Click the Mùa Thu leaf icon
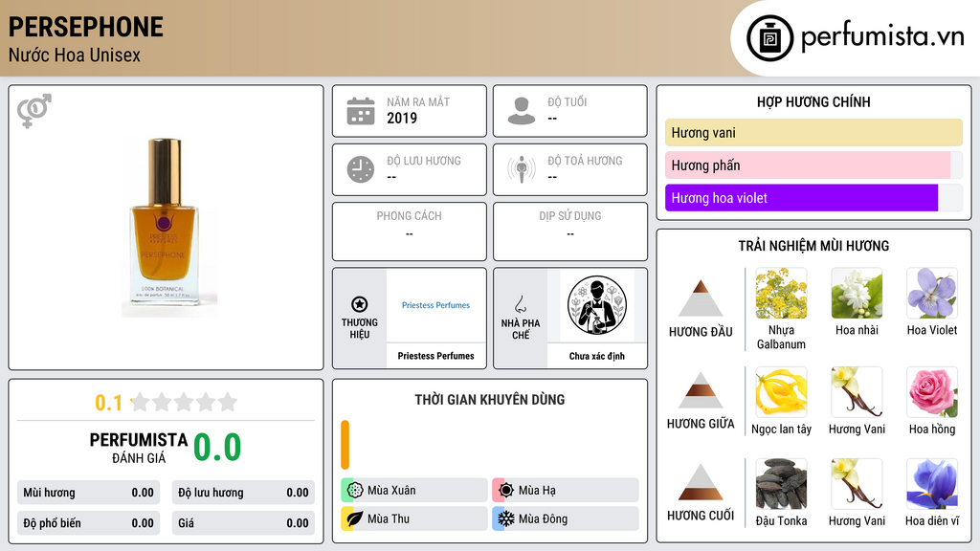The height and width of the screenshot is (551, 980). 355,518
